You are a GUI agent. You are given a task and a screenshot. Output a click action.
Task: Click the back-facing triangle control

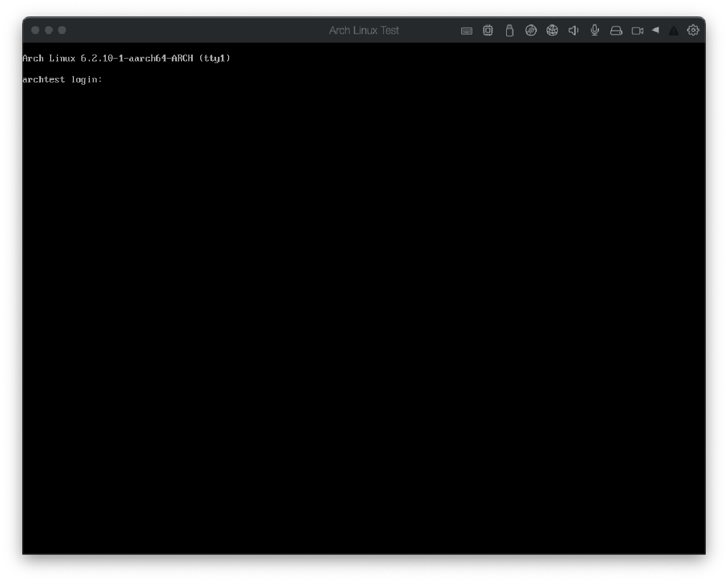pos(655,31)
